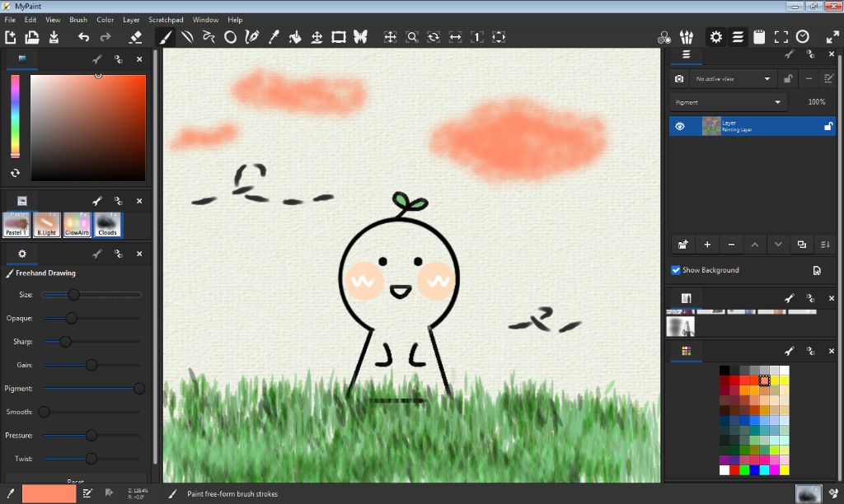Select the Ellipse tool

coord(231,37)
